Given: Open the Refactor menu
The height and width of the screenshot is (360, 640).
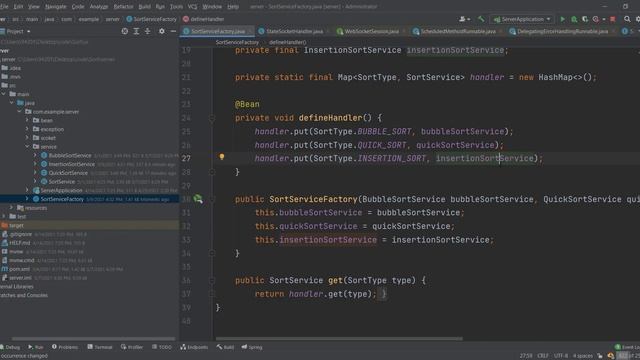Looking at the screenshot, I should [x=123, y=7].
